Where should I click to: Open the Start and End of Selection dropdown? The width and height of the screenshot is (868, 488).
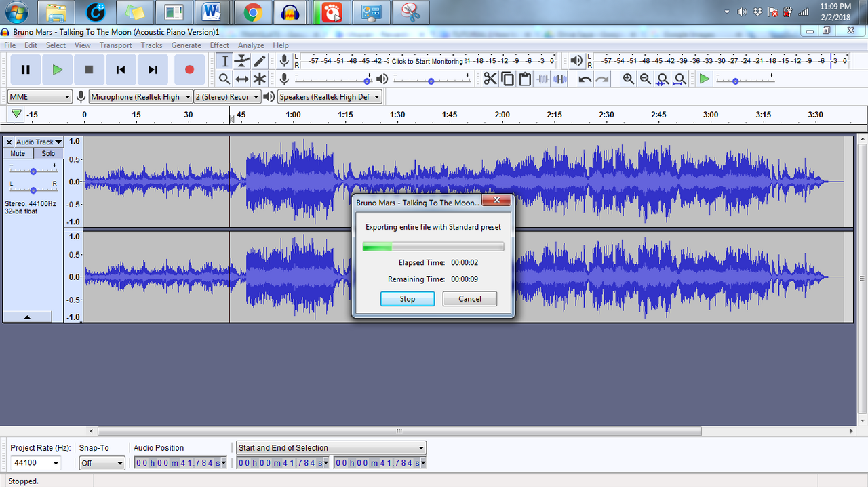331,447
